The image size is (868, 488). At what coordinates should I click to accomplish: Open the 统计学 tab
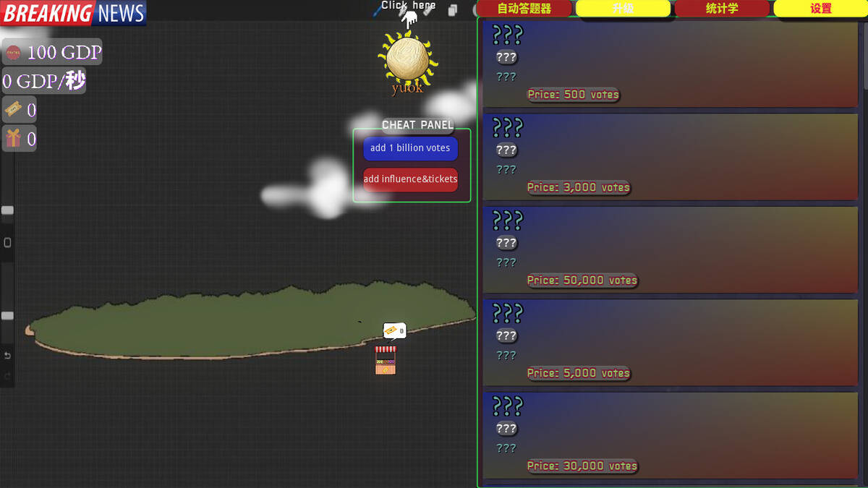(x=721, y=9)
